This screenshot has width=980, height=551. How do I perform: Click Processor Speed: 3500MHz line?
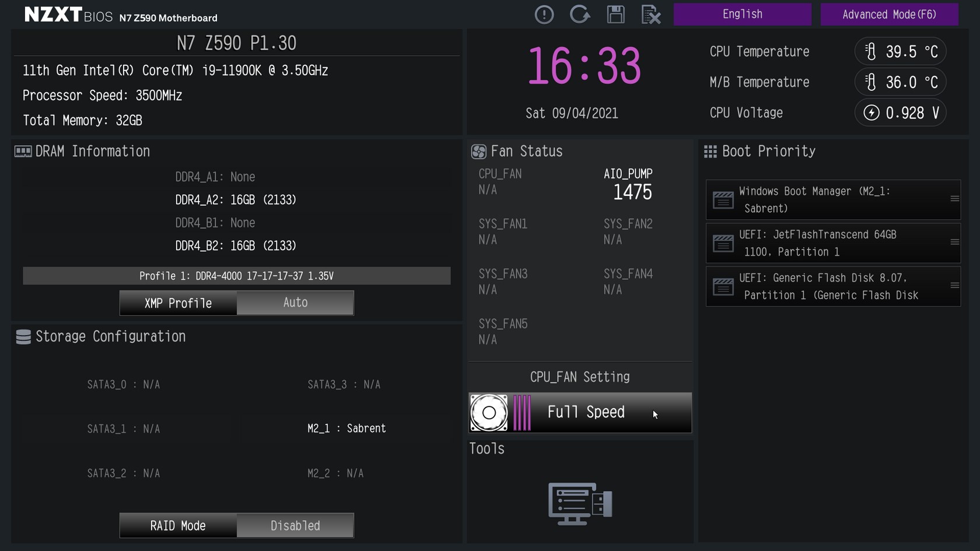pyautogui.click(x=102, y=96)
